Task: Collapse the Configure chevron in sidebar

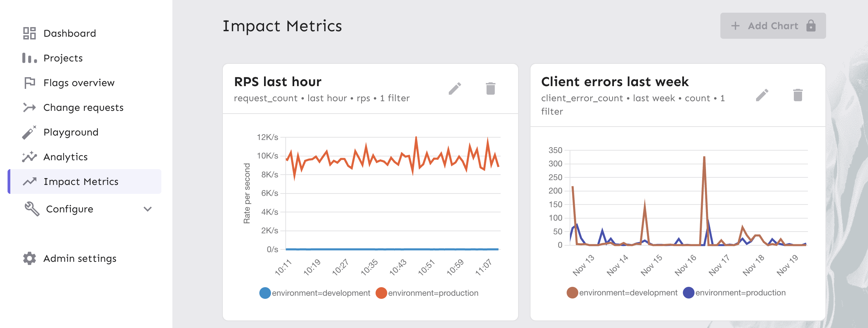Action: [148, 209]
